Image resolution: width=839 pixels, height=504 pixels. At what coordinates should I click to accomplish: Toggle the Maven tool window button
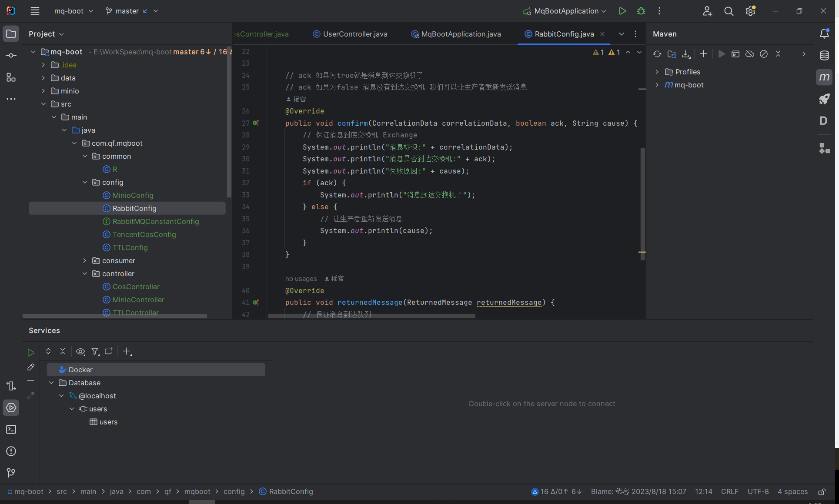click(x=824, y=77)
